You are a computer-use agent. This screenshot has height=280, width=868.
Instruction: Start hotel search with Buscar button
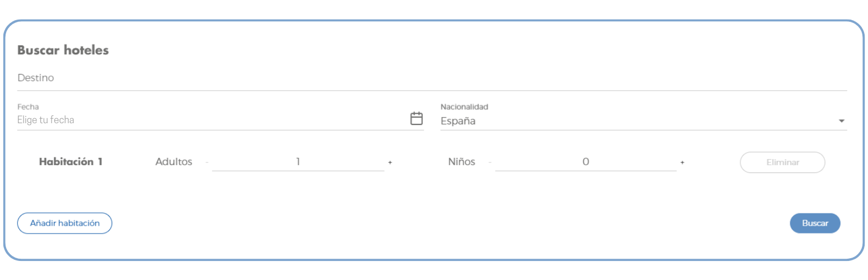point(815,223)
